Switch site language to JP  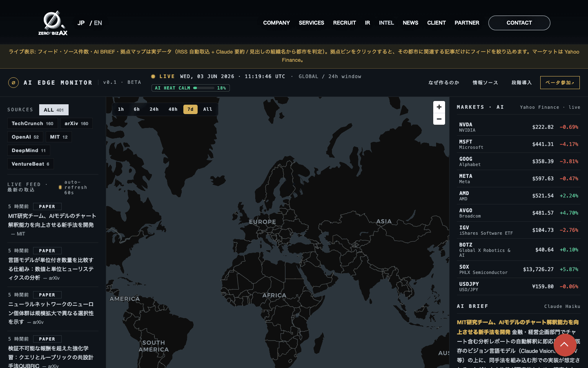[81, 23]
